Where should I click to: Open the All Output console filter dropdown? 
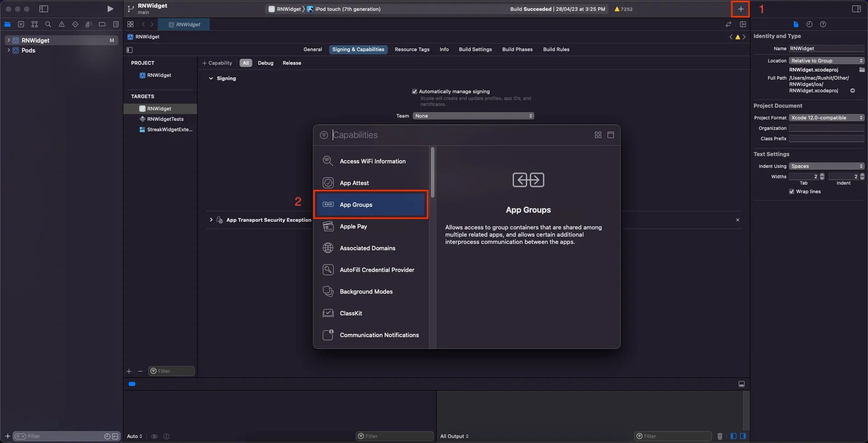(x=454, y=436)
